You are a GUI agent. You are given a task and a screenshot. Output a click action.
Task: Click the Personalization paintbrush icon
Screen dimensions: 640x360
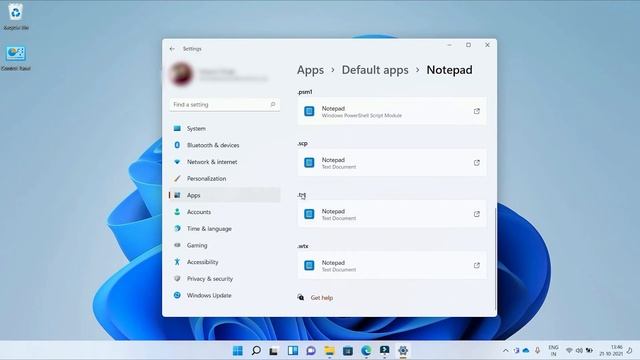pyautogui.click(x=177, y=179)
